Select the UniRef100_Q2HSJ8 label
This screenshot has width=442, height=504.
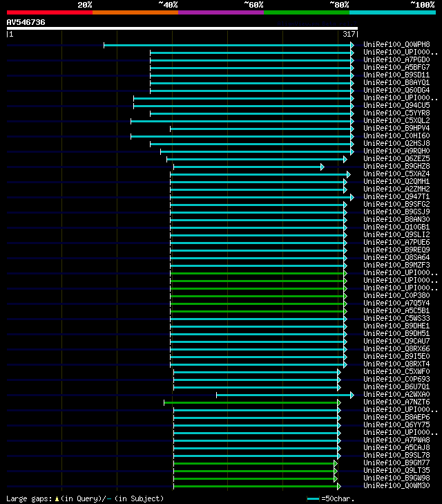click(x=396, y=143)
